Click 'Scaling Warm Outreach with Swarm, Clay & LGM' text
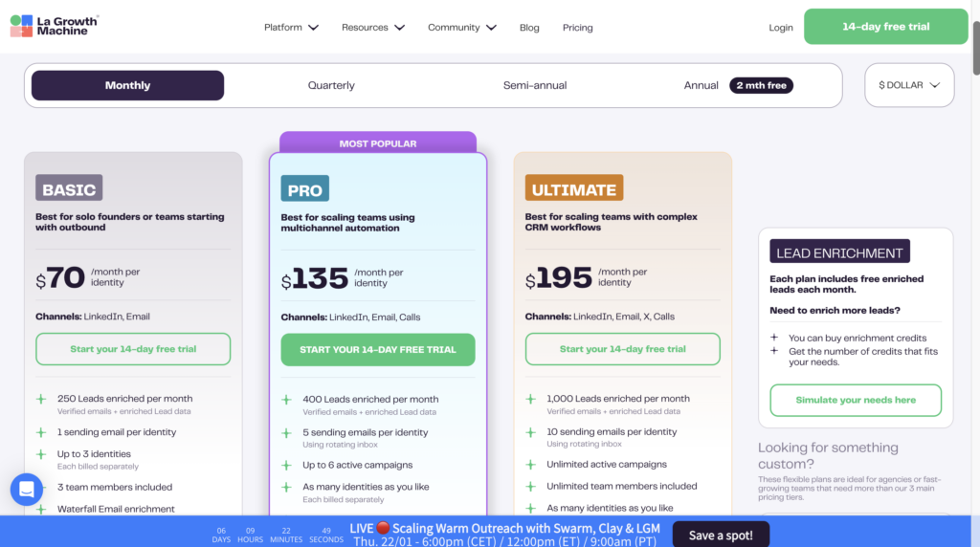 pos(526,528)
